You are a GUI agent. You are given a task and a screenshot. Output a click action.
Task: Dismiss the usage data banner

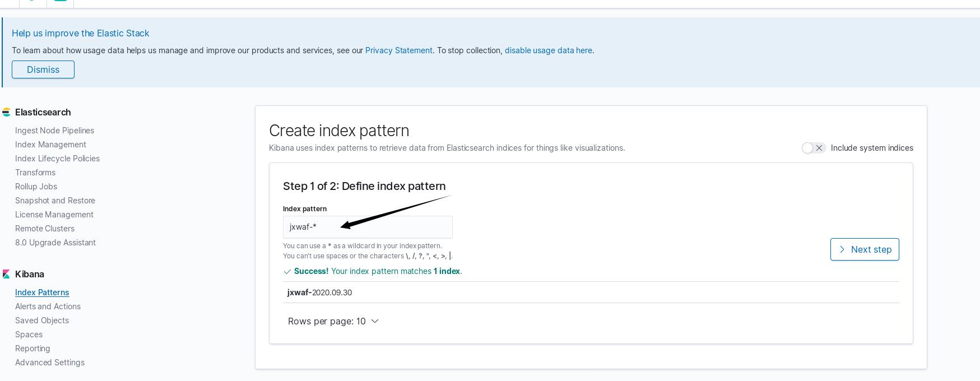point(43,69)
